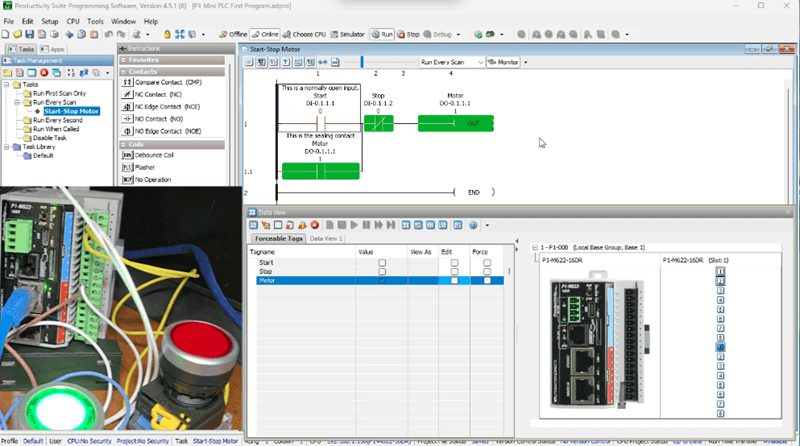Collapse the Tasks tree root node
The height and width of the screenshot is (446, 800).
point(7,84)
